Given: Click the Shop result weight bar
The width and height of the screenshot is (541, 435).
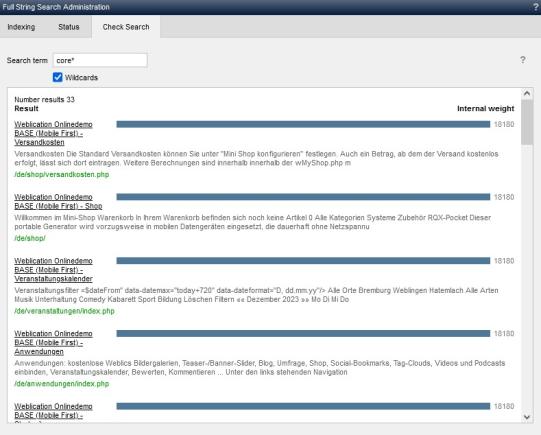Looking at the screenshot, I should click(303, 197).
